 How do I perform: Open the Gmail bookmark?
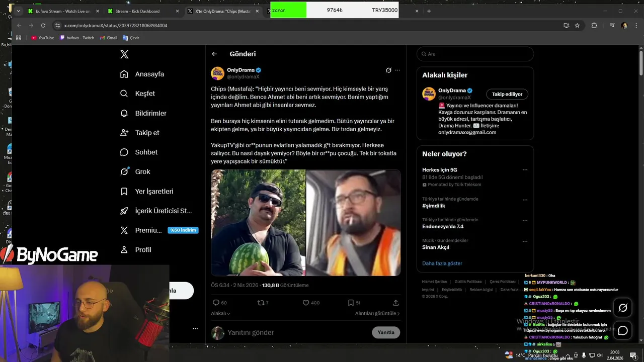pos(109,38)
